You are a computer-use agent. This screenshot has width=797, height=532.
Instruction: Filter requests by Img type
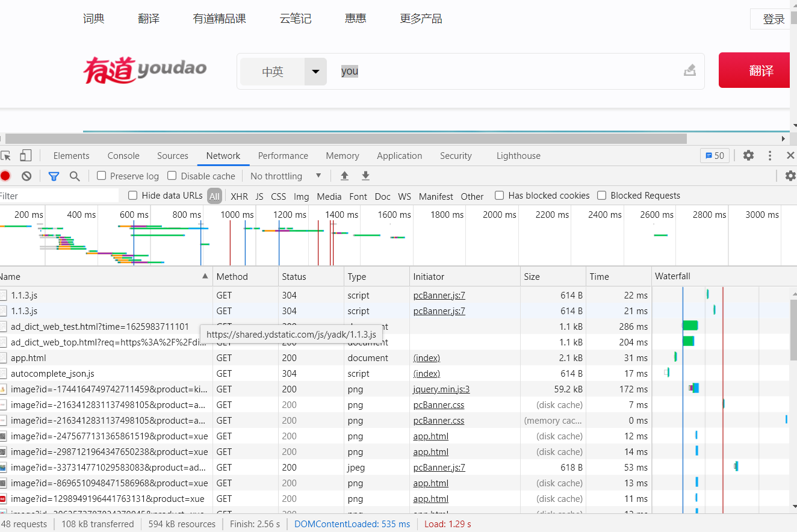click(x=302, y=196)
